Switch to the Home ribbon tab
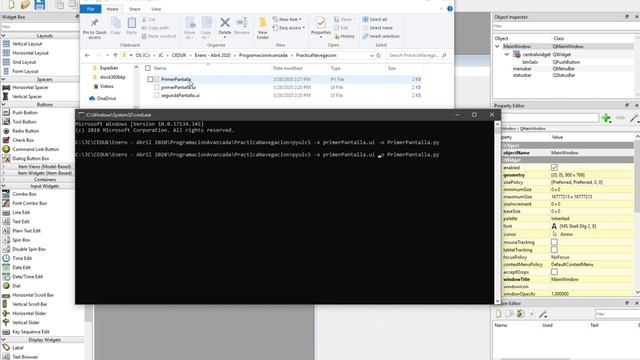The width and height of the screenshot is (640, 360). click(112, 9)
